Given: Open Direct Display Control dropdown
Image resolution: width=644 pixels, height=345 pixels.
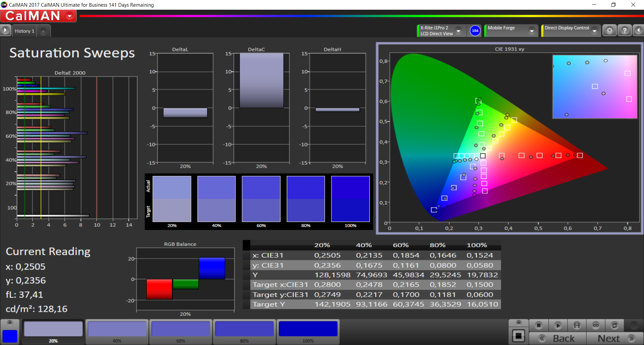Looking at the screenshot, I should (595, 31).
